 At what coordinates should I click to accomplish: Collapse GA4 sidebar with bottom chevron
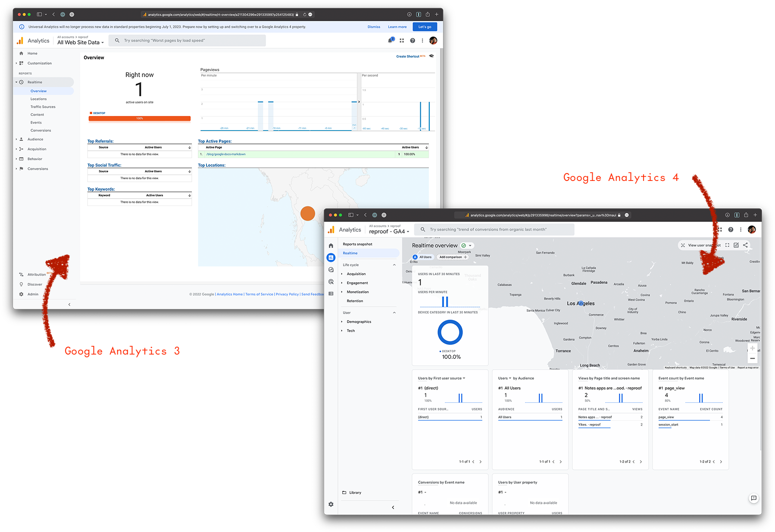point(393,507)
